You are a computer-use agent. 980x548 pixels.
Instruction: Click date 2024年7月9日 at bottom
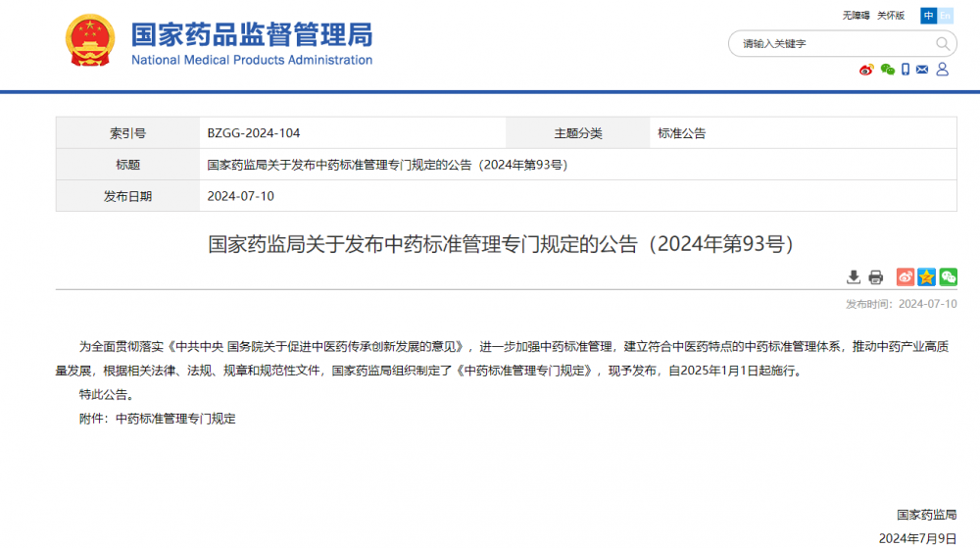(x=917, y=538)
